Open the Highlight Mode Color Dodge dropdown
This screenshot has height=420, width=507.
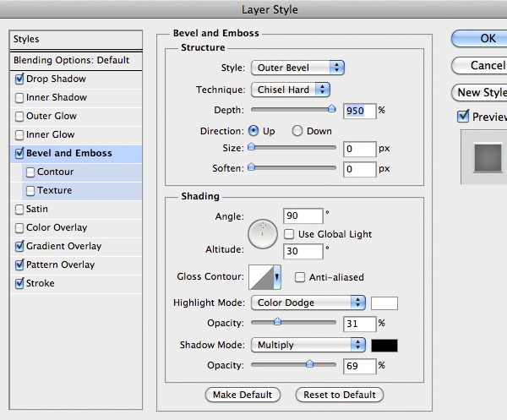pyautogui.click(x=308, y=303)
